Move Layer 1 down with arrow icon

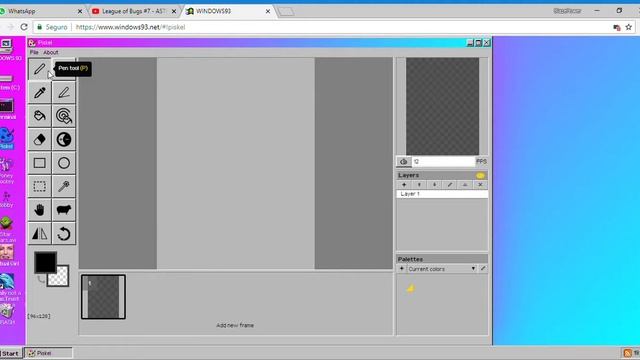pos(434,185)
